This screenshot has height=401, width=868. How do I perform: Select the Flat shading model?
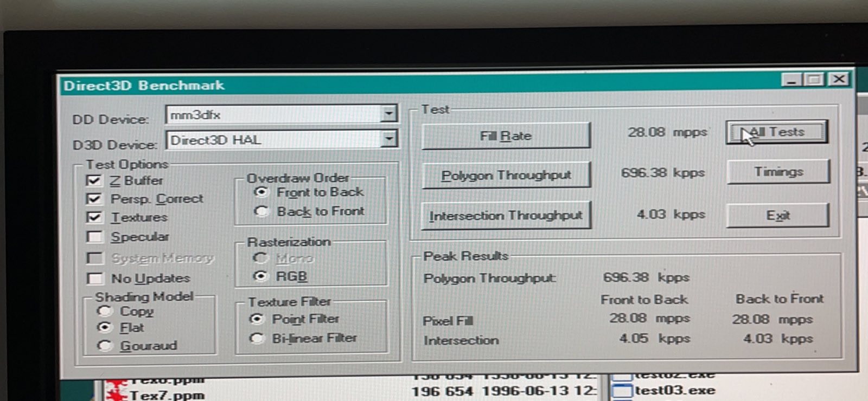[x=104, y=327]
